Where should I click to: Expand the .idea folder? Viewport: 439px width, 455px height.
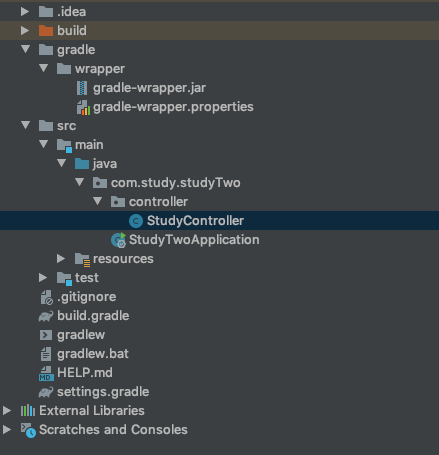(x=25, y=12)
